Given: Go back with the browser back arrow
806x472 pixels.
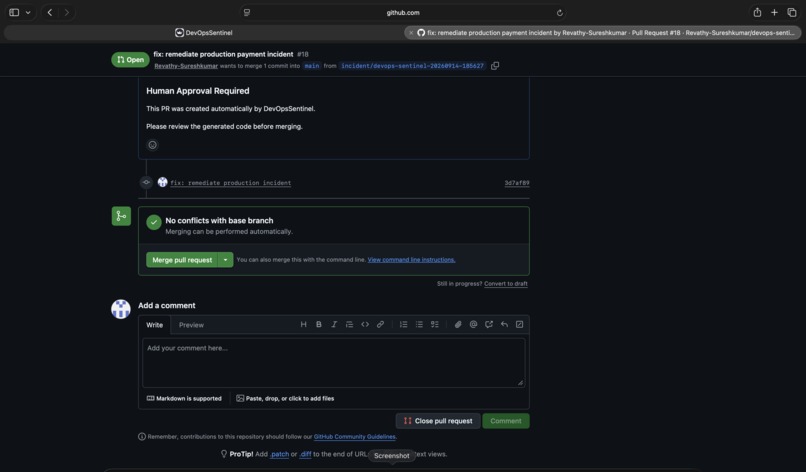Looking at the screenshot, I should tap(50, 12).
